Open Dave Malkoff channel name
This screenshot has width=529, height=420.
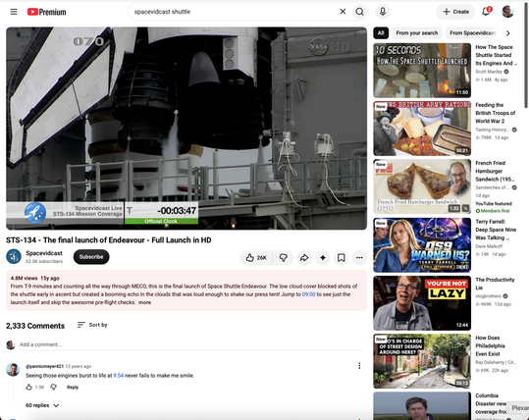click(x=489, y=246)
